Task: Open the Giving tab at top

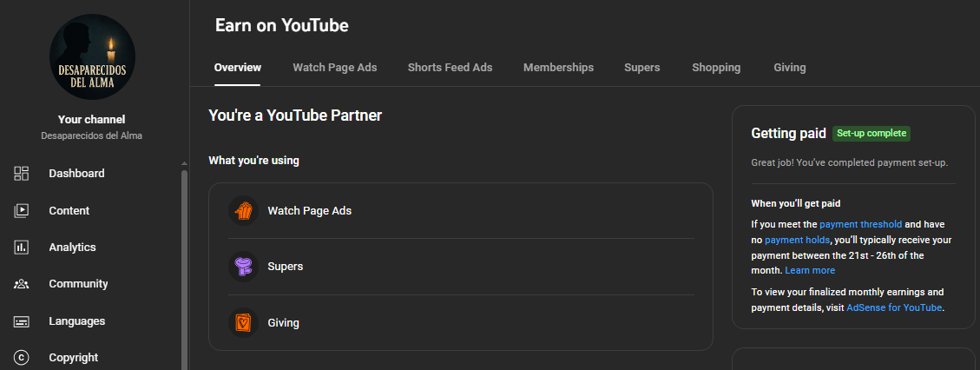Action: pyautogui.click(x=789, y=68)
